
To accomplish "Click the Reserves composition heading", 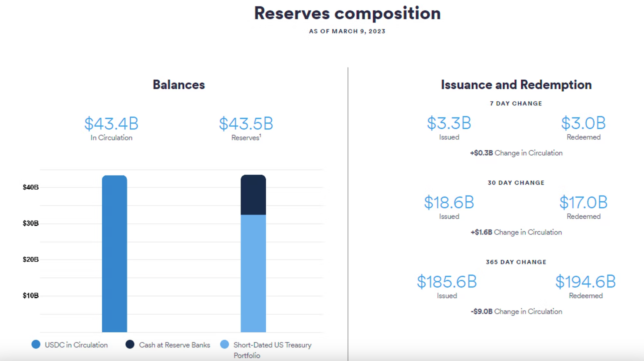I will (x=347, y=13).
